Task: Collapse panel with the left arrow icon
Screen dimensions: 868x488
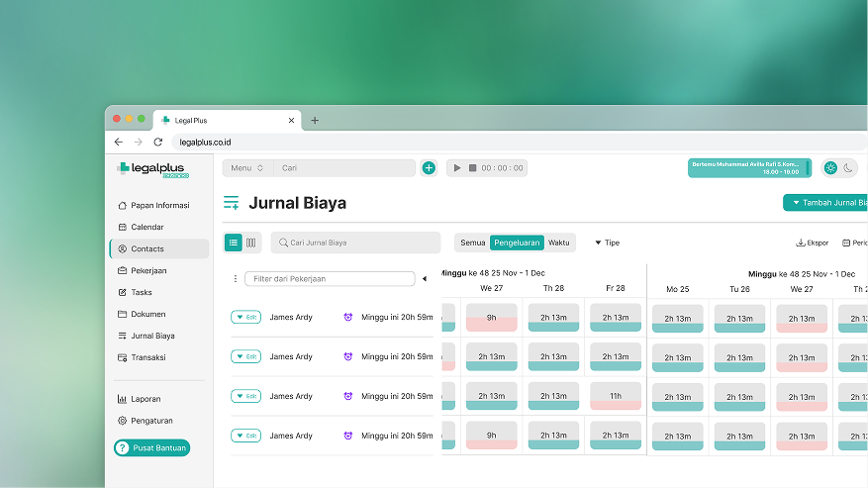Action: 425,279
